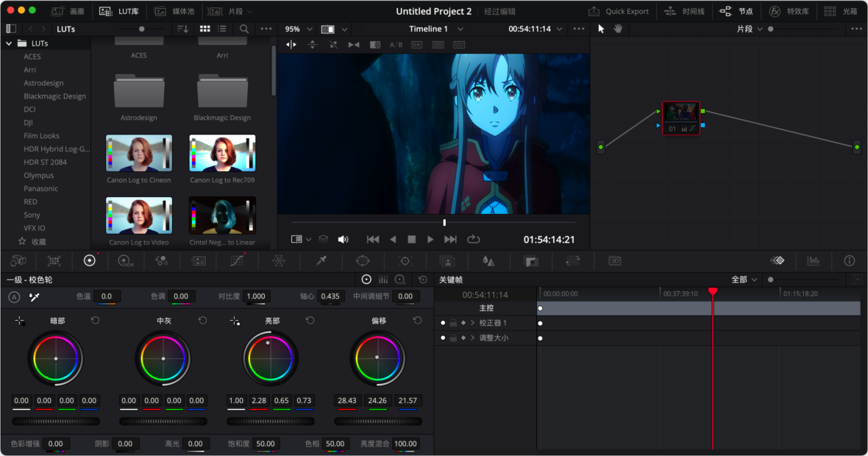Open the RGB Mixer palette

coord(162,261)
